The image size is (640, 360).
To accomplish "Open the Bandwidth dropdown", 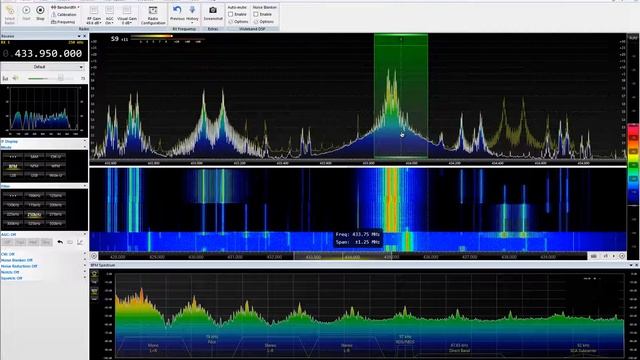I will pos(65,7).
